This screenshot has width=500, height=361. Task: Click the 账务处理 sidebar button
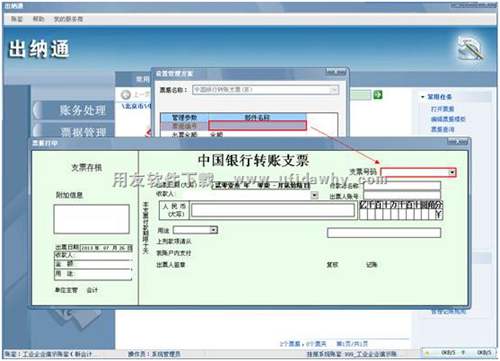pos(74,110)
